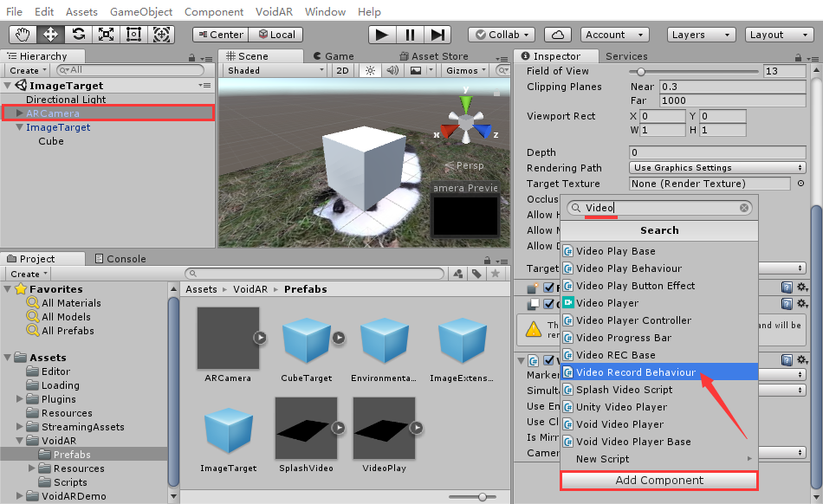Image resolution: width=823 pixels, height=504 pixels.
Task: Click the Play button
Action: coord(382,35)
